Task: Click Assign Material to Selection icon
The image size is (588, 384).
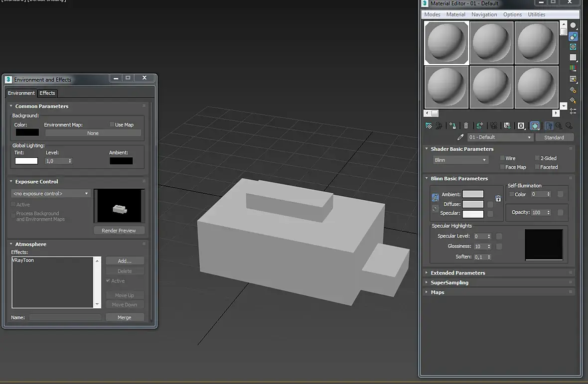Action: [452, 126]
